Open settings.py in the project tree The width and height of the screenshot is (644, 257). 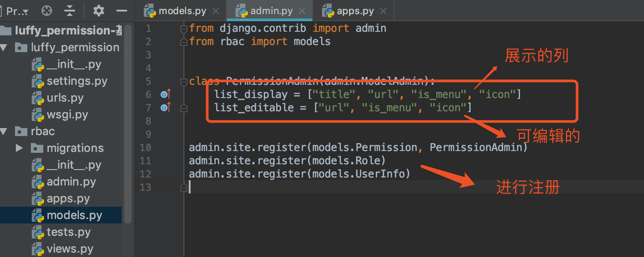pos(77,81)
